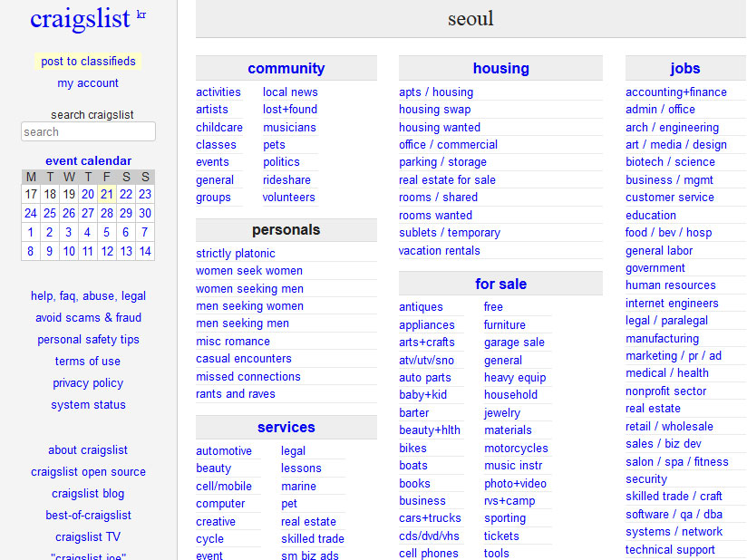Browse vacation rentals

point(440,250)
